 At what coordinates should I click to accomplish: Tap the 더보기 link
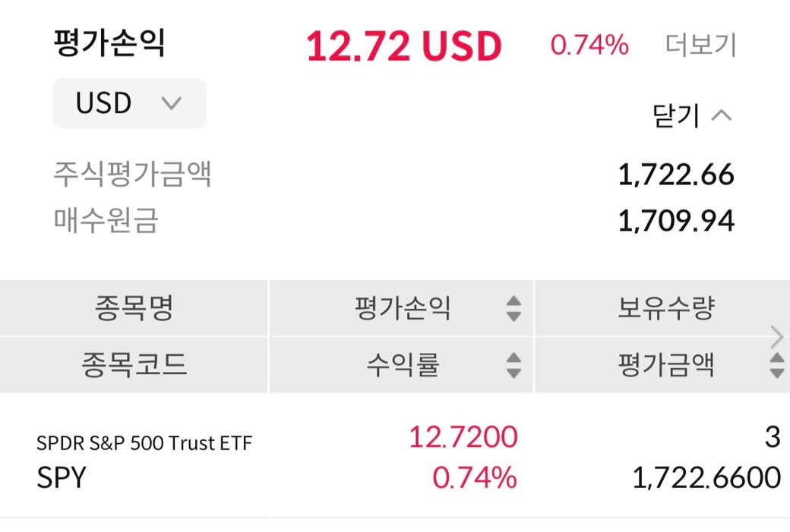pos(700,46)
